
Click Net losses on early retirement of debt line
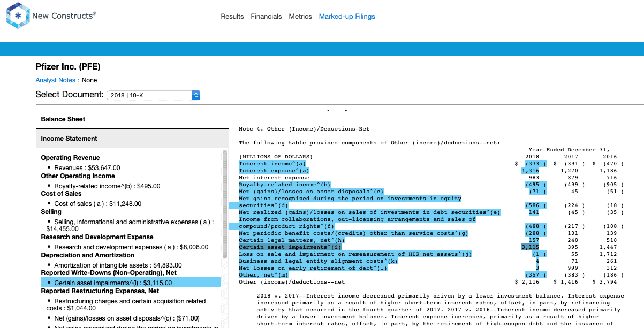point(313,268)
